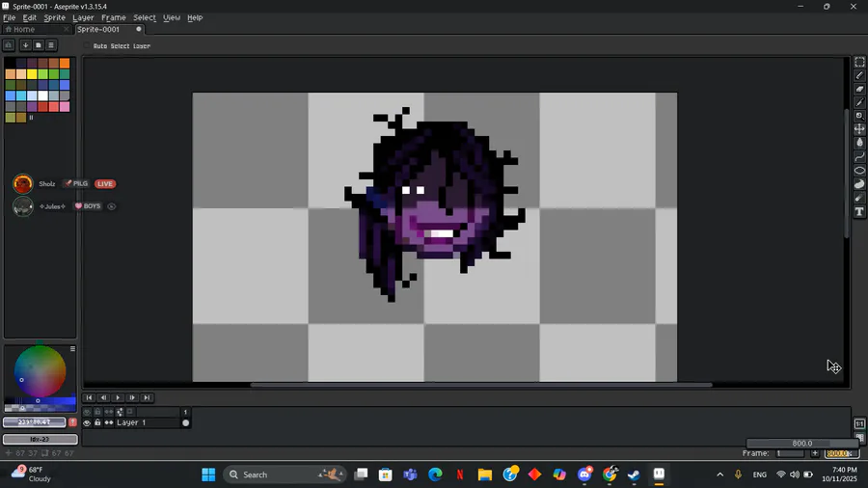868x488 pixels.
Task: Open the palette options menu button
Action: 51,44
